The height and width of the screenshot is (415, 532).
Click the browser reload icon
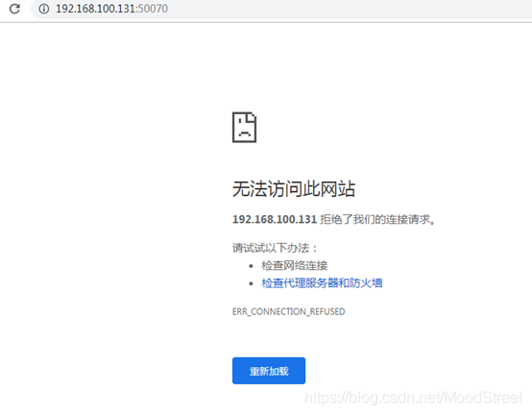[14, 9]
